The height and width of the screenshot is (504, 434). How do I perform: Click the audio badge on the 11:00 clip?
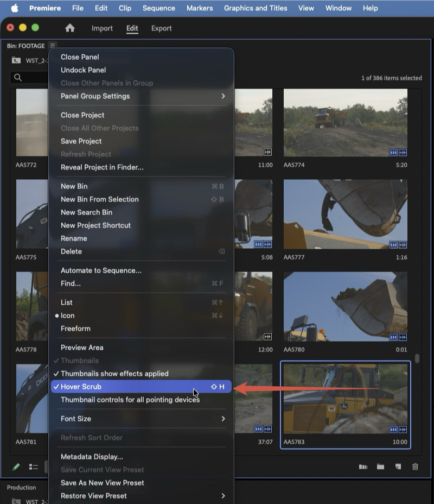coord(267,152)
